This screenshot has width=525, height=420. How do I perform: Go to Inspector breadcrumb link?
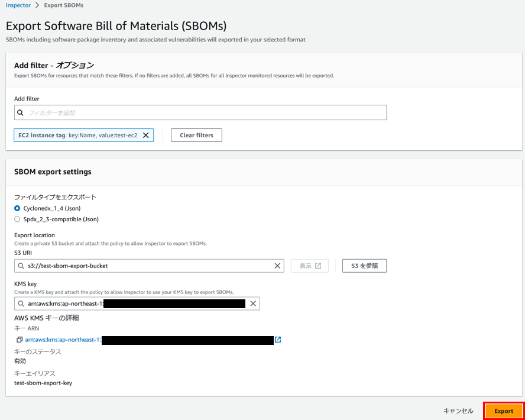pos(18,5)
